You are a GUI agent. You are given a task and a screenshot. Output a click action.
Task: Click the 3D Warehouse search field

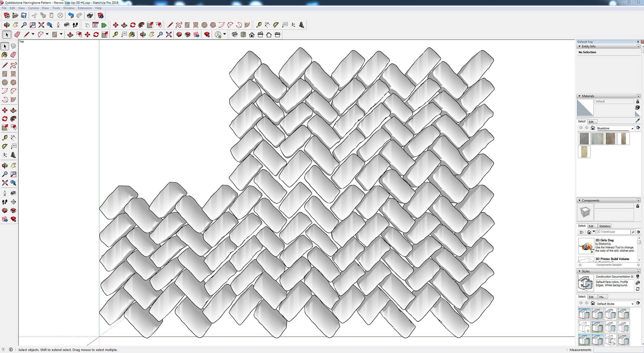[x=612, y=232]
